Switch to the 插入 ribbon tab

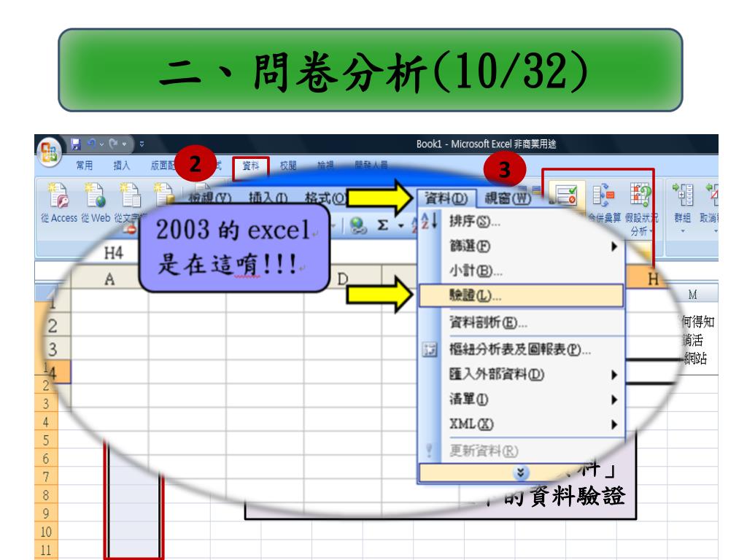tap(122, 166)
